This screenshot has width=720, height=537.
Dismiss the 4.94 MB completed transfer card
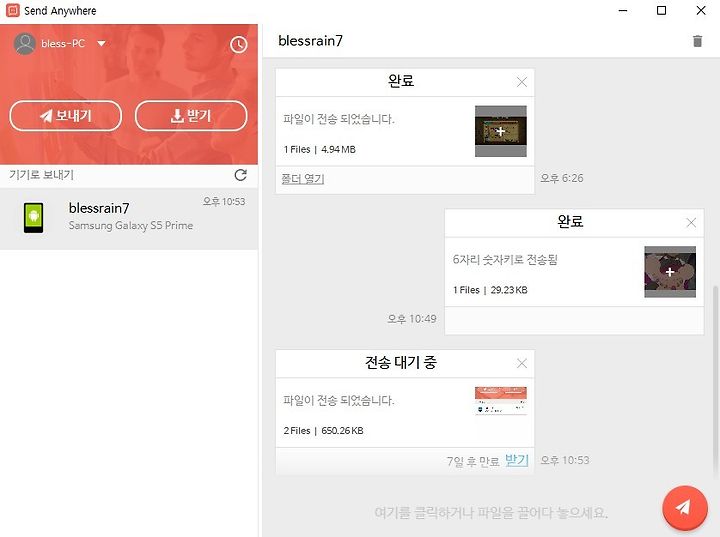click(x=522, y=82)
